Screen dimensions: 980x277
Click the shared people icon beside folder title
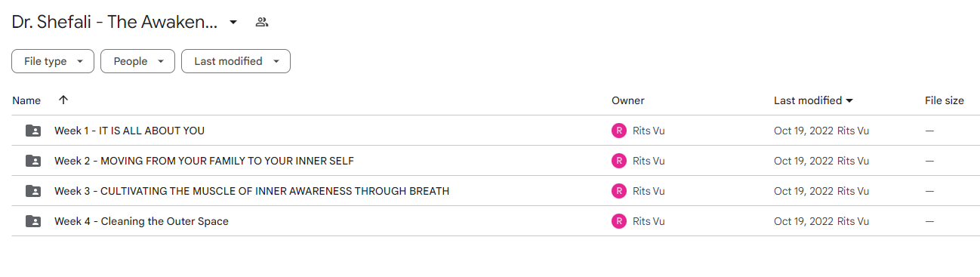(262, 22)
